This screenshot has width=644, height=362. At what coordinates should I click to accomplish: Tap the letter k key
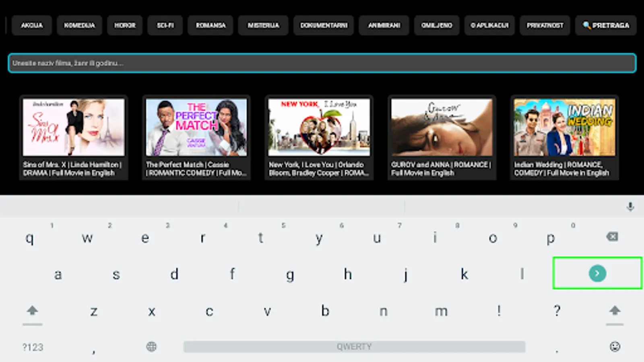point(464,274)
